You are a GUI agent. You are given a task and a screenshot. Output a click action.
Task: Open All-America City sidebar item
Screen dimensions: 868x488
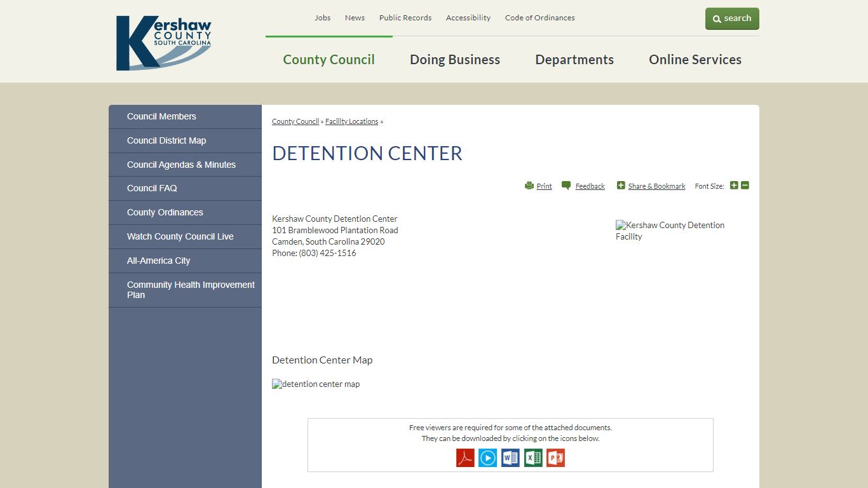coord(185,261)
